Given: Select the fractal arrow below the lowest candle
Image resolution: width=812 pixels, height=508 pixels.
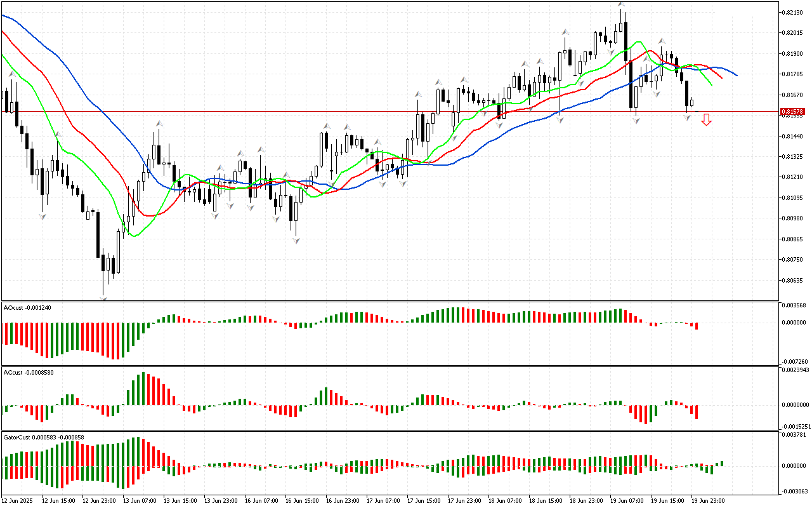Looking at the screenshot, I should pos(103,298).
